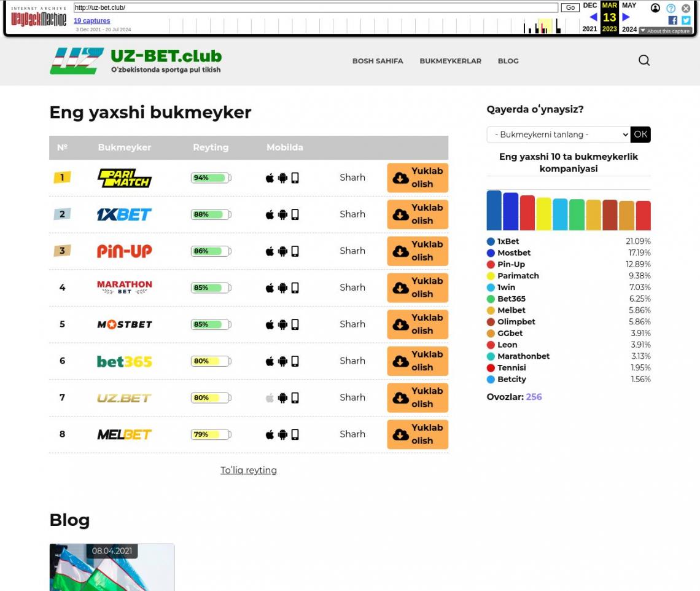Image resolution: width=700 pixels, height=591 pixels.
Task: Click the Apple icon in Parimatch row
Action: point(270,178)
